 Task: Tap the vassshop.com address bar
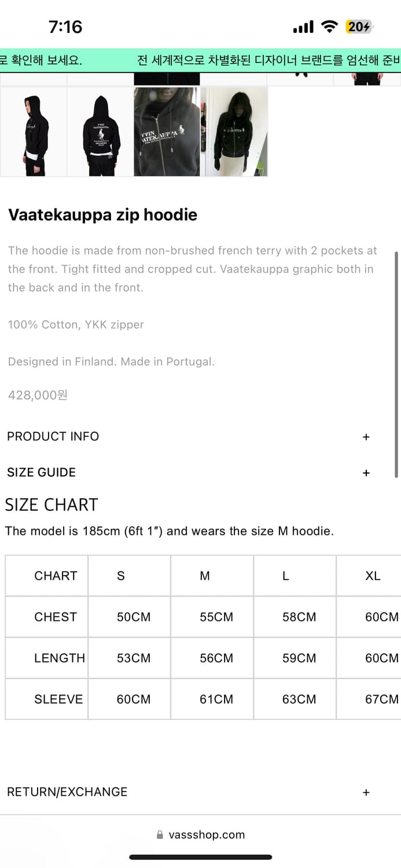click(x=200, y=835)
